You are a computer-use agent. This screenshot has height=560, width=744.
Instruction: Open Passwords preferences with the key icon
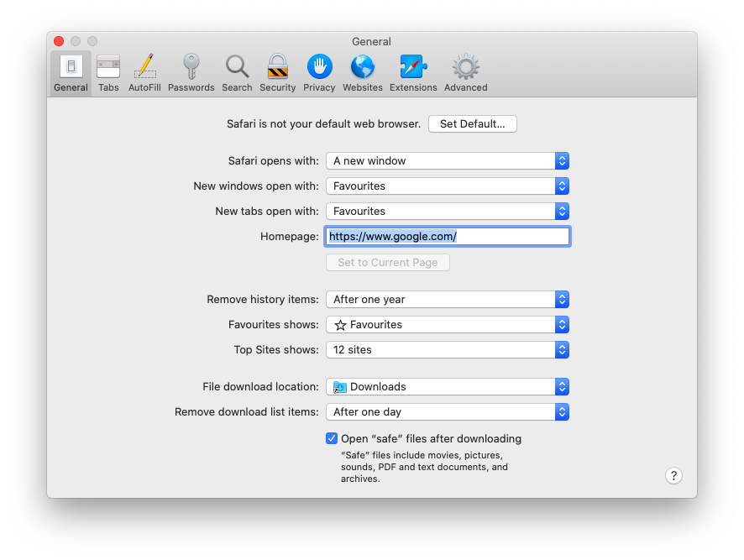pos(191,72)
